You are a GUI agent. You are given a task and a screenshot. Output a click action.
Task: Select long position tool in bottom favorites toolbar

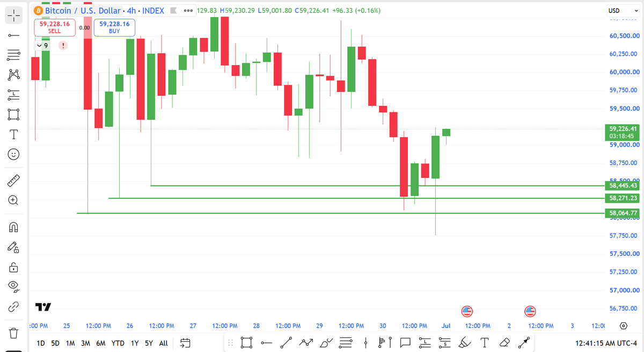coord(425,342)
